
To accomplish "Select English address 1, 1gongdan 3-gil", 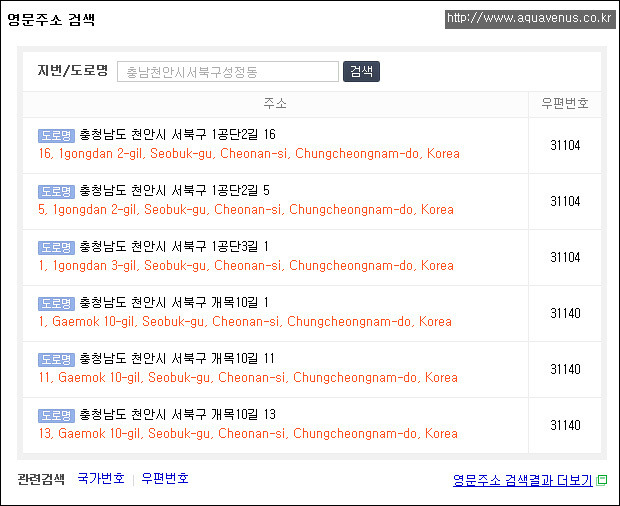I will point(246,266).
